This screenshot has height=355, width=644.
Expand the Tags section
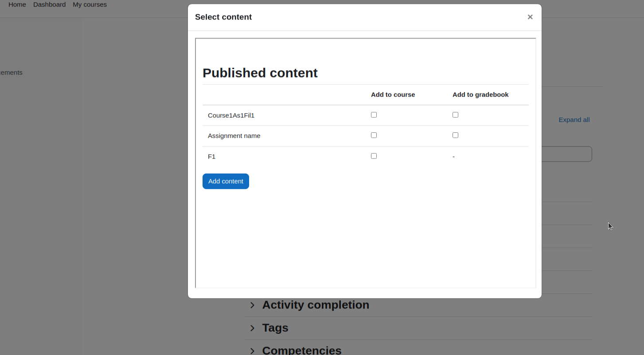(269, 328)
